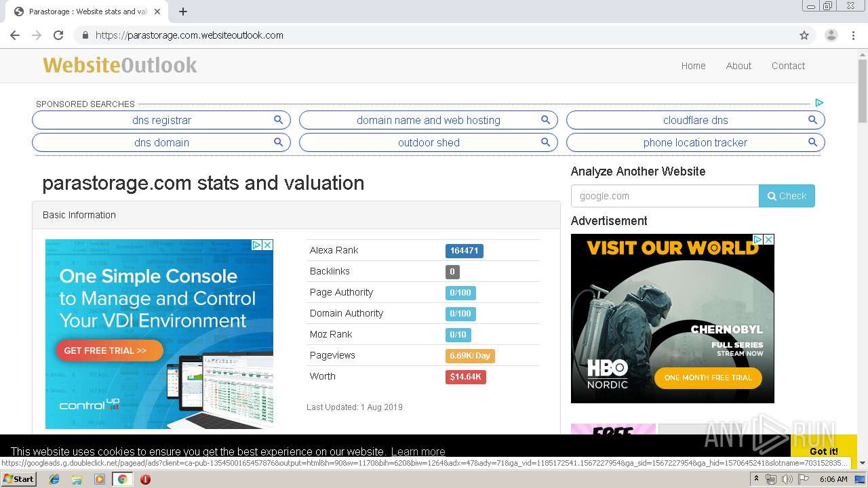Open the cookie Learn more link
The width and height of the screenshot is (868, 488).
(418, 451)
